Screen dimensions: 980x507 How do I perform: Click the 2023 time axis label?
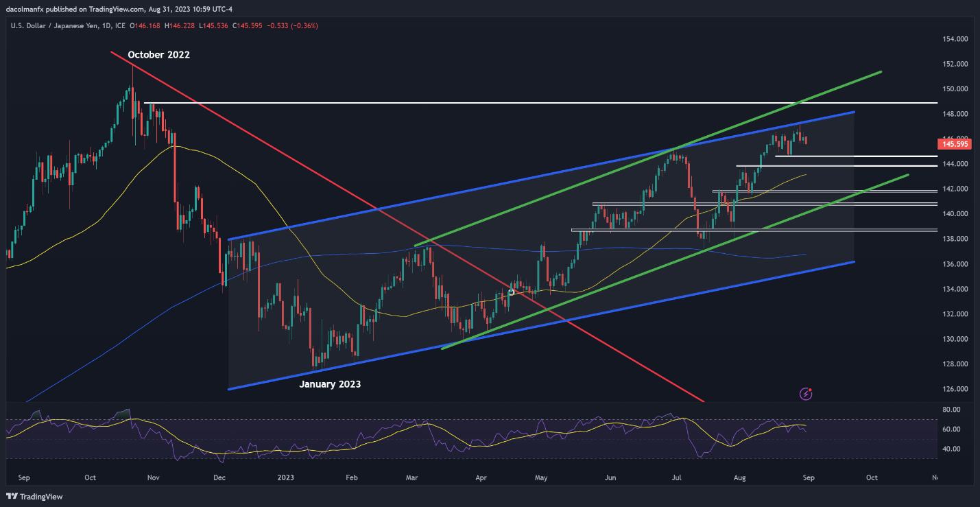(286, 476)
